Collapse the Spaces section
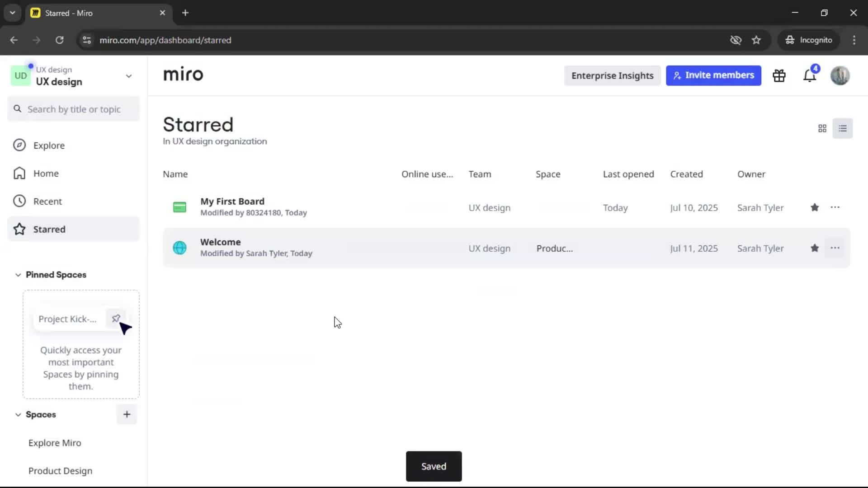The image size is (868, 488). (x=18, y=414)
